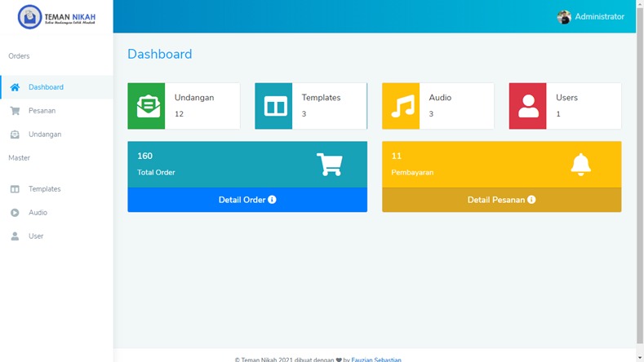Click the info icon on Detail Order
The image size is (644, 362).
coord(273,200)
